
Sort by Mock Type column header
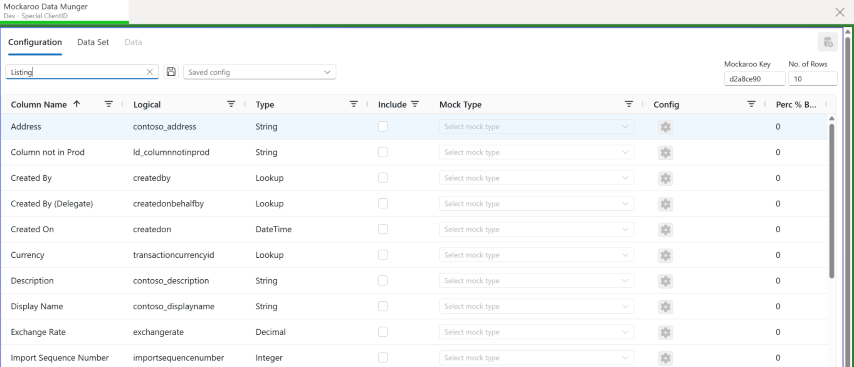(x=460, y=105)
